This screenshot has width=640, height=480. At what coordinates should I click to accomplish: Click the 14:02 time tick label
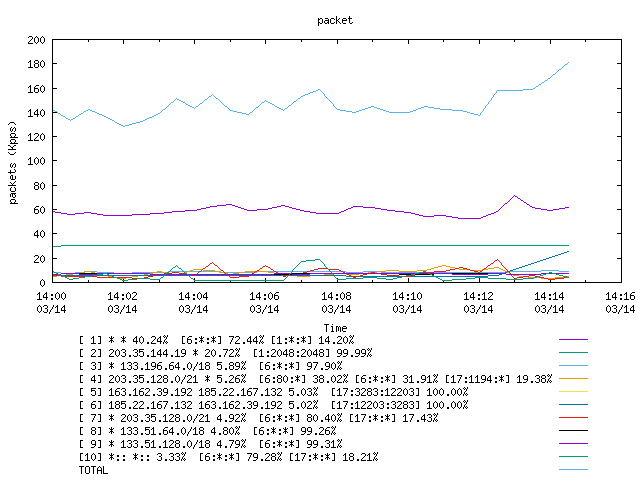click(122, 302)
